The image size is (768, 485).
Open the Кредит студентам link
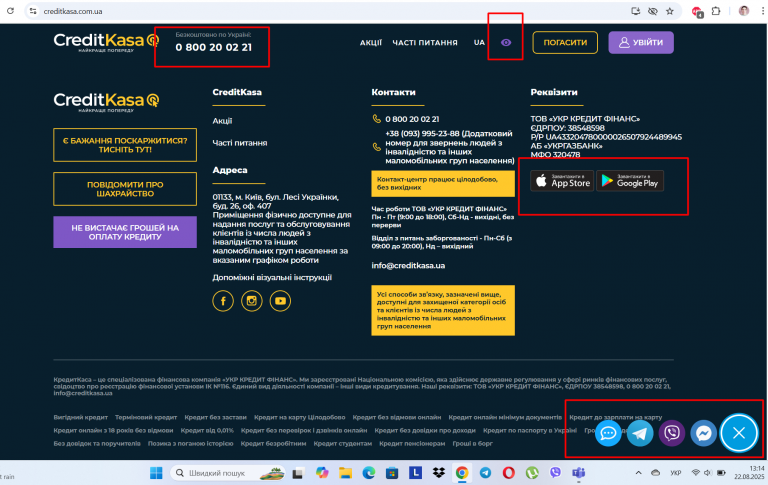[342, 444]
